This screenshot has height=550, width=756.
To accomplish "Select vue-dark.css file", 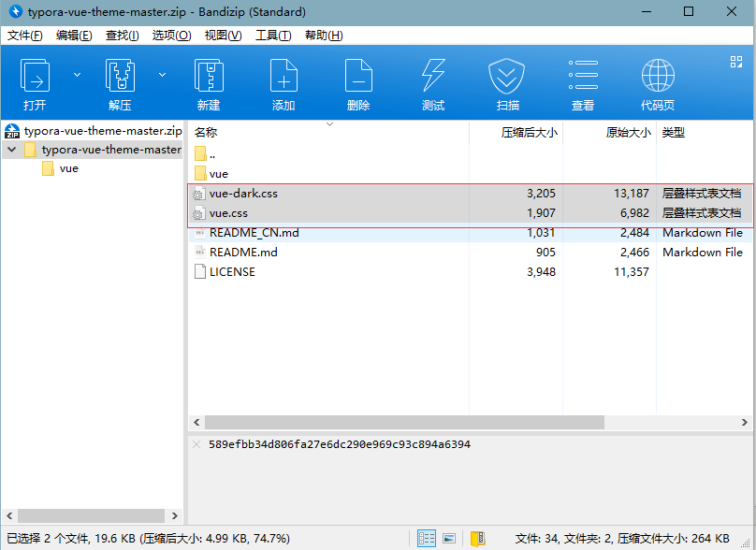I will click(x=470, y=194).
